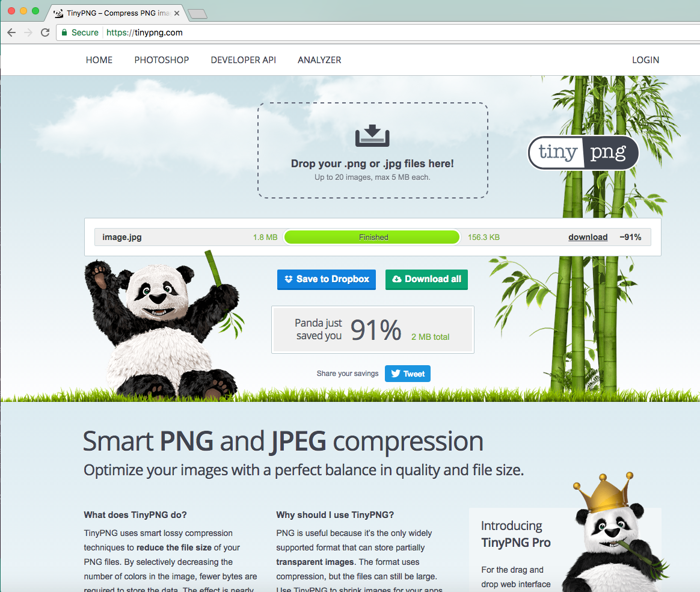Image resolution: width=700 pixels, height=592 pixels.
Task: Tweet your savings
Action: [x=408, y=374]
